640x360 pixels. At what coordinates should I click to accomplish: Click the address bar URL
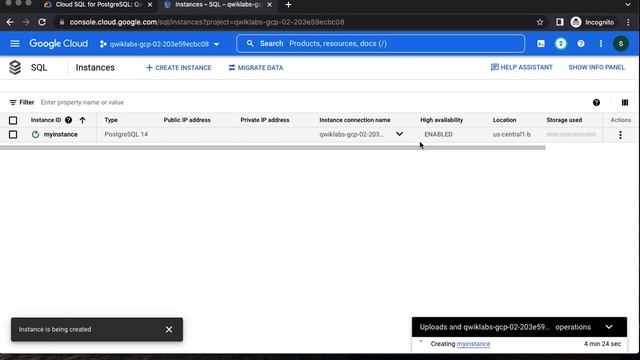(207, 22)
